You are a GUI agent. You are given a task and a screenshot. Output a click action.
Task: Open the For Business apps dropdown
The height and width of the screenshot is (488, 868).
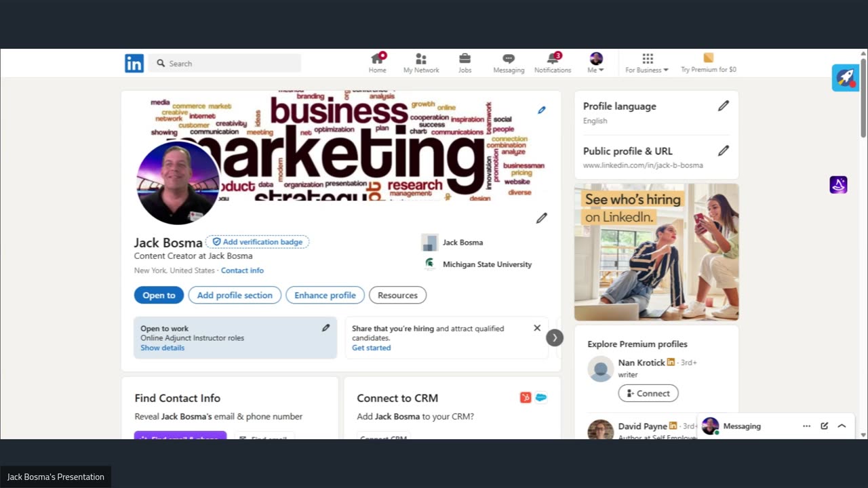[647, 63]
